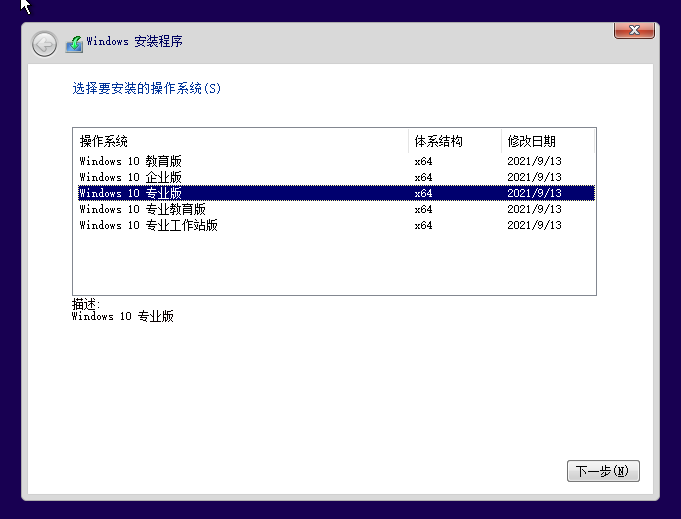This screenshot has height=519, width=681.
Task: Close the Windows Setup window
Action: pyautogui.click(x=633, y=32)
